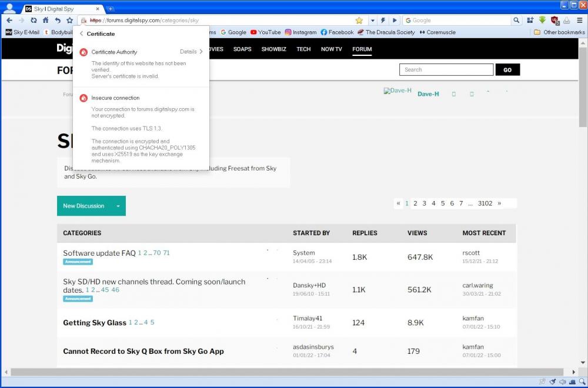Open the New Discussion dropdown arrow
Screen dimensions: 588x388
coord(118,206)
